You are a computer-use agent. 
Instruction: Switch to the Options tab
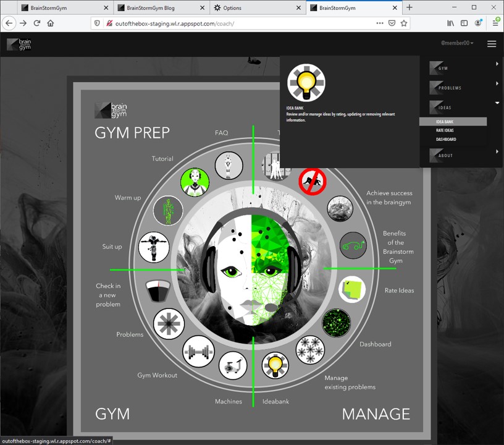258,7
